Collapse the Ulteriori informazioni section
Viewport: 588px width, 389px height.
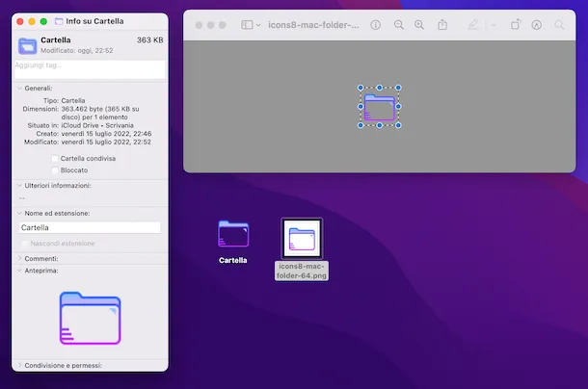[x=19, y=185]
